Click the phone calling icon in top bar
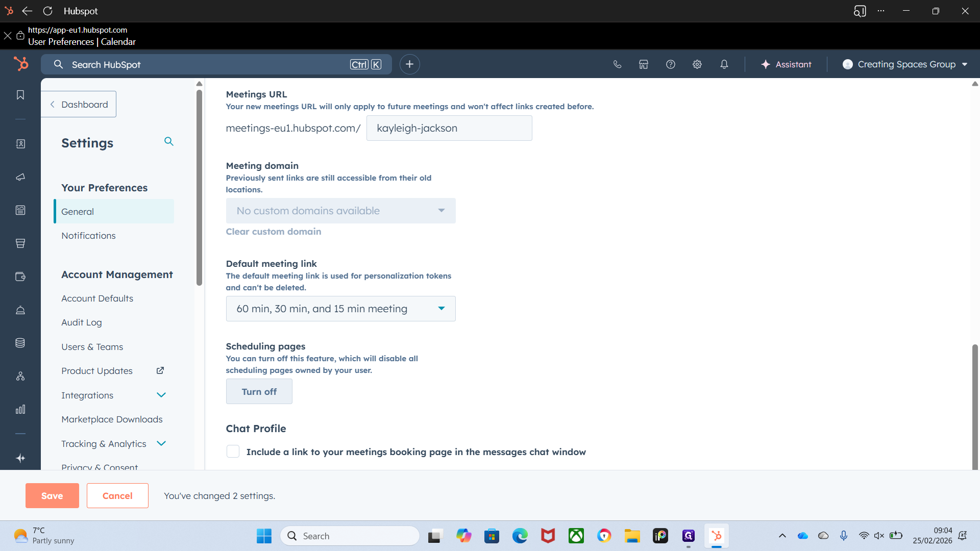Screen dimensions: 980x551 [x=617, y=64]
